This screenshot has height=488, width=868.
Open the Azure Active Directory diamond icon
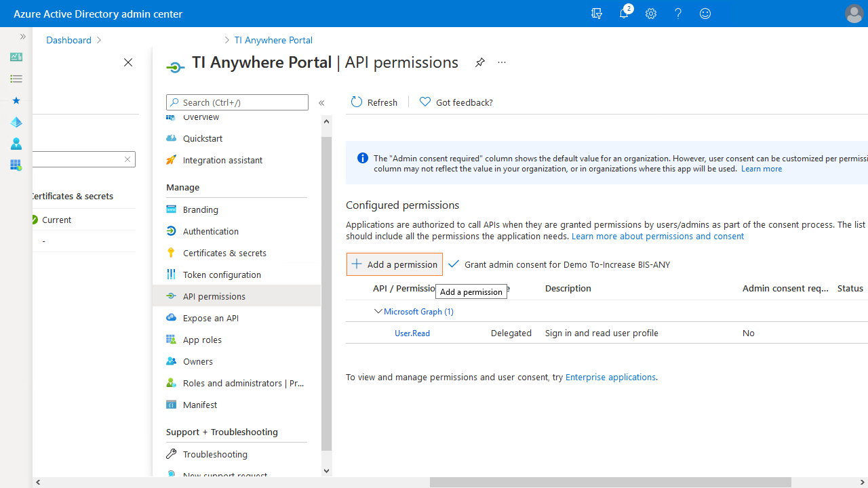[16, 122]
